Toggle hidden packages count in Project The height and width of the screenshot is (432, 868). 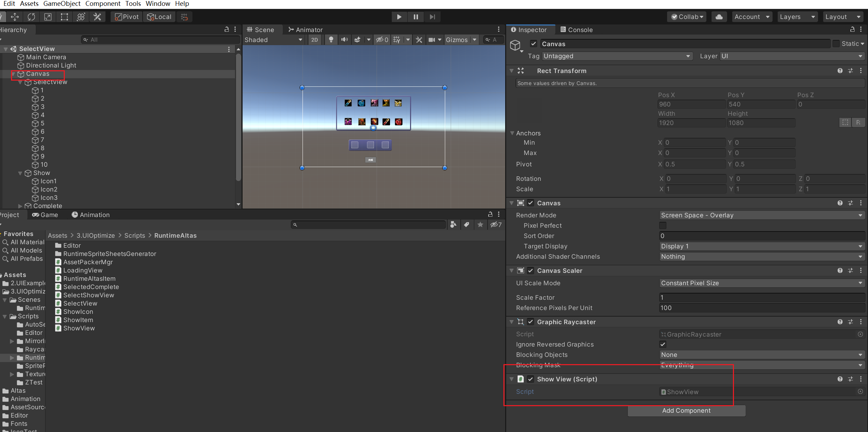(496, 225)
